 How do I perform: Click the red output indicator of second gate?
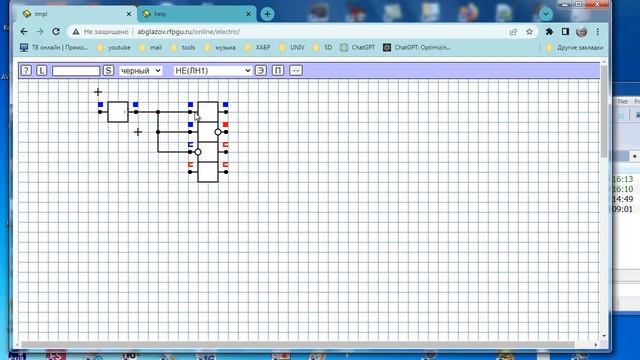coord(226,124)
